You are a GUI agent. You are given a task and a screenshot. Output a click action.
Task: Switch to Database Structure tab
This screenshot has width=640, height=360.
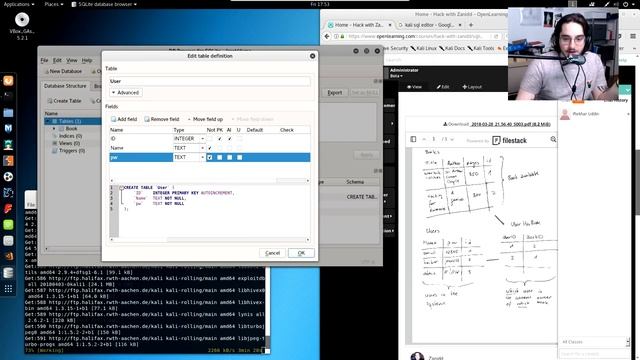click(x=65, y=86)
